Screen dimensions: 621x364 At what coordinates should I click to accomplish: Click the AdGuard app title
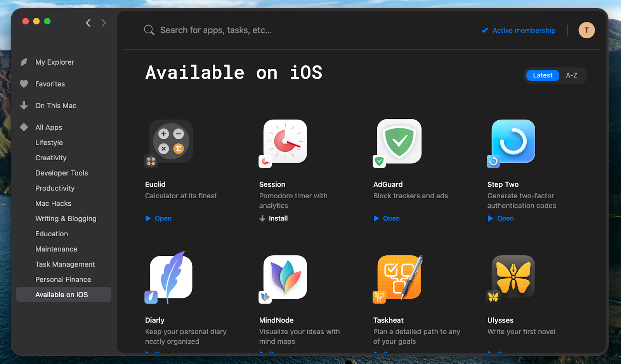(x=388, y=184)
